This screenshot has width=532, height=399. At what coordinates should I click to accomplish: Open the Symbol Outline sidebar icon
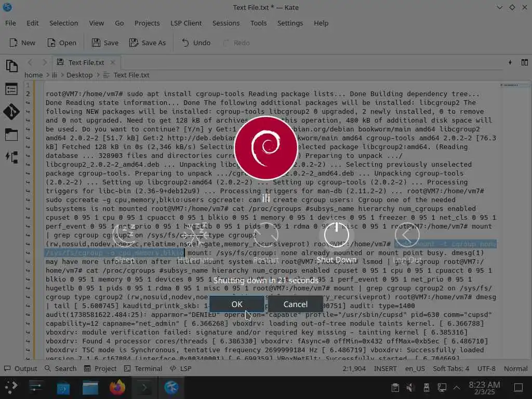11,89
